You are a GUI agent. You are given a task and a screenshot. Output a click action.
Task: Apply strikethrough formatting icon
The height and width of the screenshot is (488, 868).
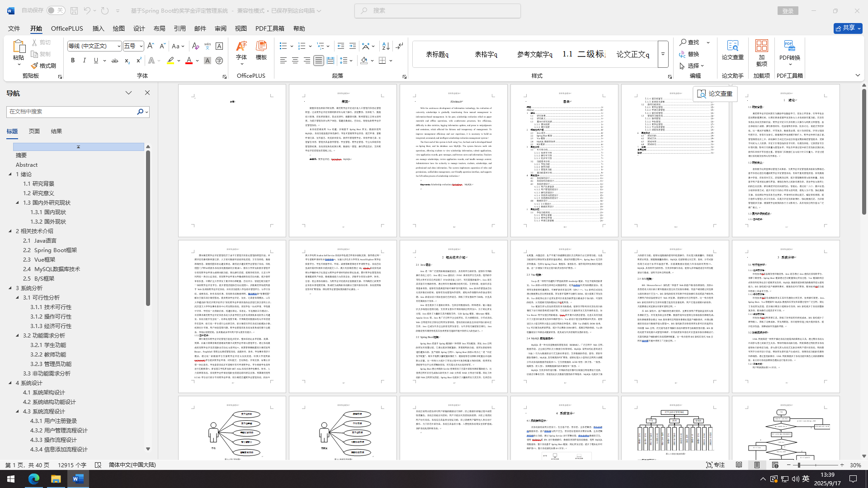coord(115,61)
